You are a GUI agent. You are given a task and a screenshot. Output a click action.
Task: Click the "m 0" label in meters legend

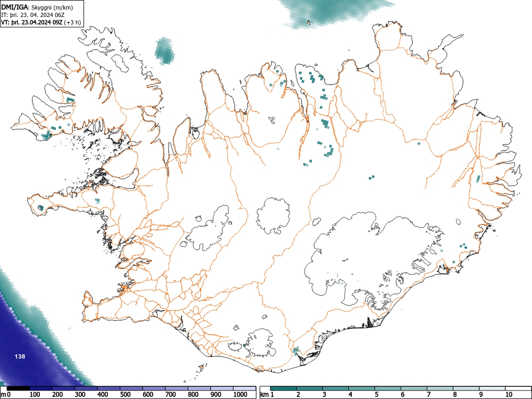5,395
